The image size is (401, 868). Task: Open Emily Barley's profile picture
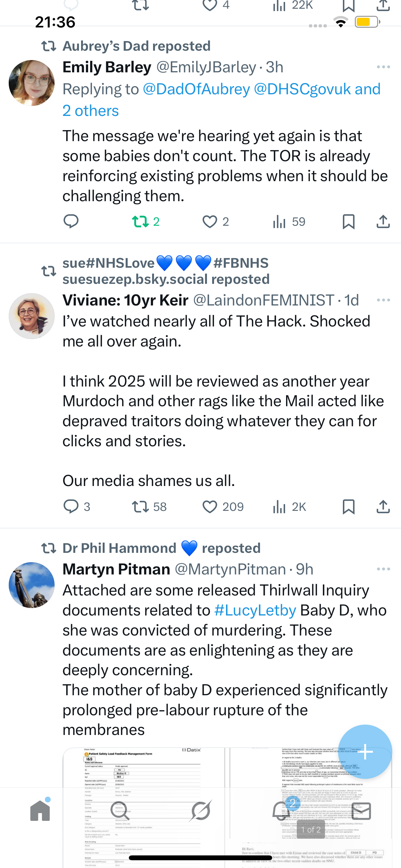pyautogui.click(x=32, y=83)
